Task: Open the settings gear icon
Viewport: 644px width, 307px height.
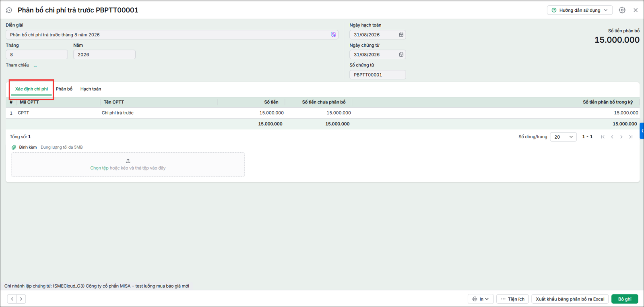Action: [622, 10]
